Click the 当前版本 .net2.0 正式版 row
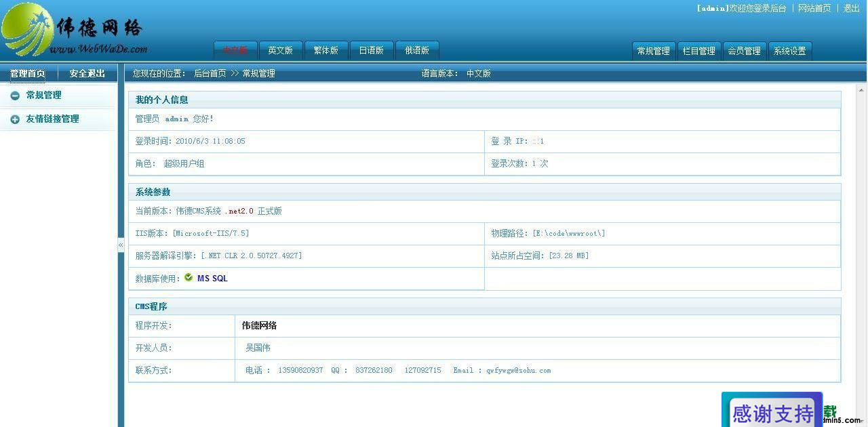Image resolution: width=868 pixels, height=427 pixels. coord(484,211)
